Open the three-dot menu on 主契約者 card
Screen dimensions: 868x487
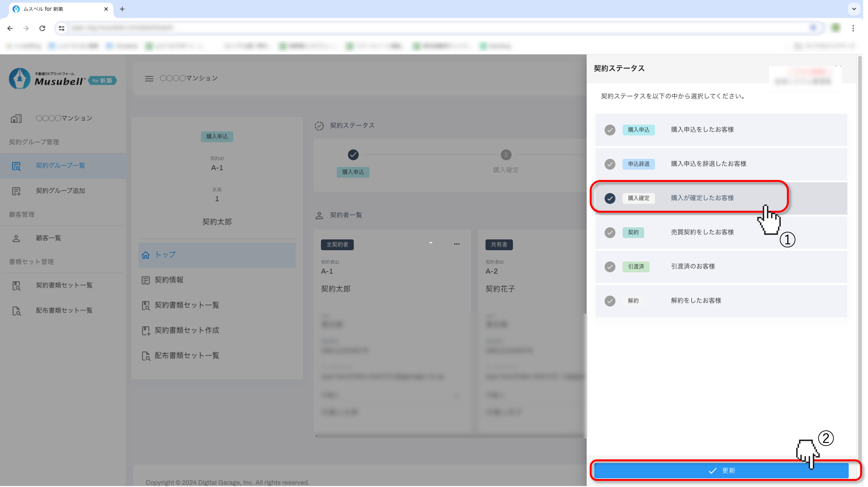(x=457, y=244)
